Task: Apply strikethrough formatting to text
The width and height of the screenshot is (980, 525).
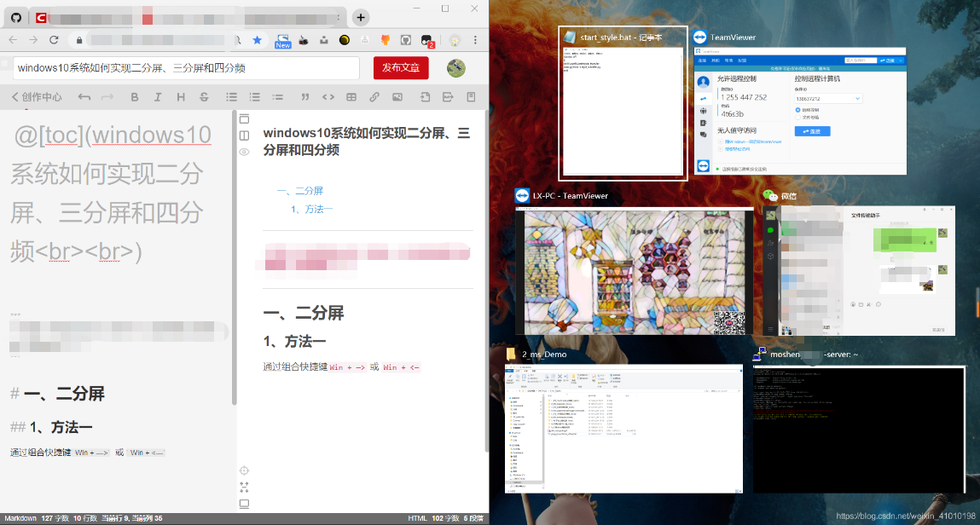Action: coord(204,96)
